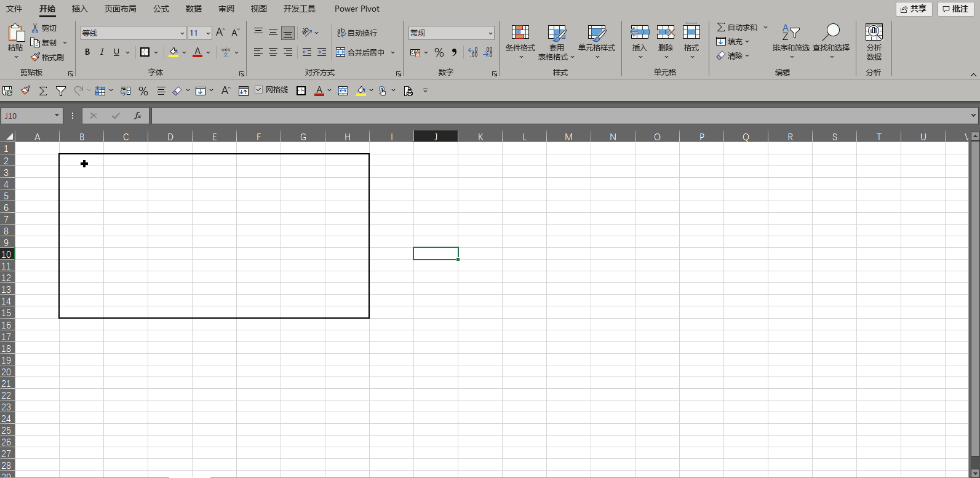Increase font size with the ribbon's large A button
The height and width of the screenshot is (478, 980).
click(220, 33)
